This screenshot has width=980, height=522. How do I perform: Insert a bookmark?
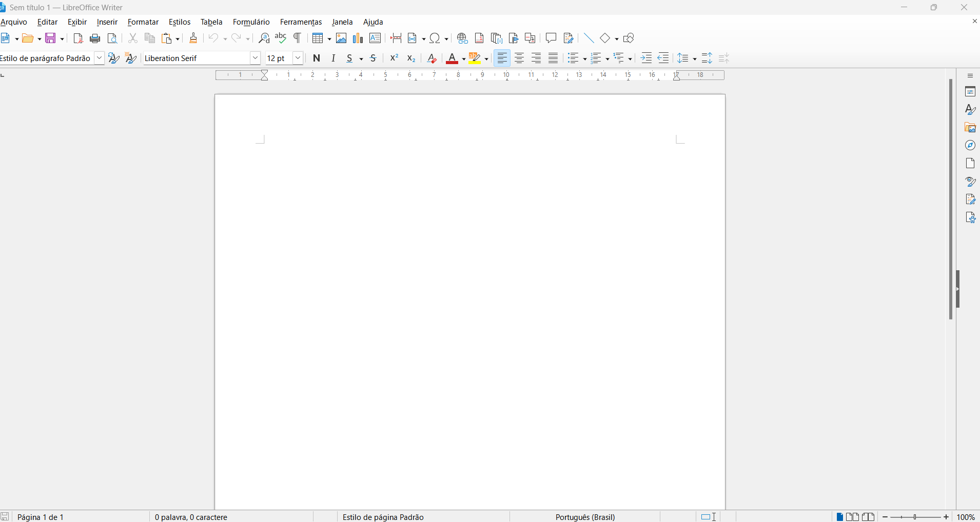pyautogui.click(x=513, y=38)
